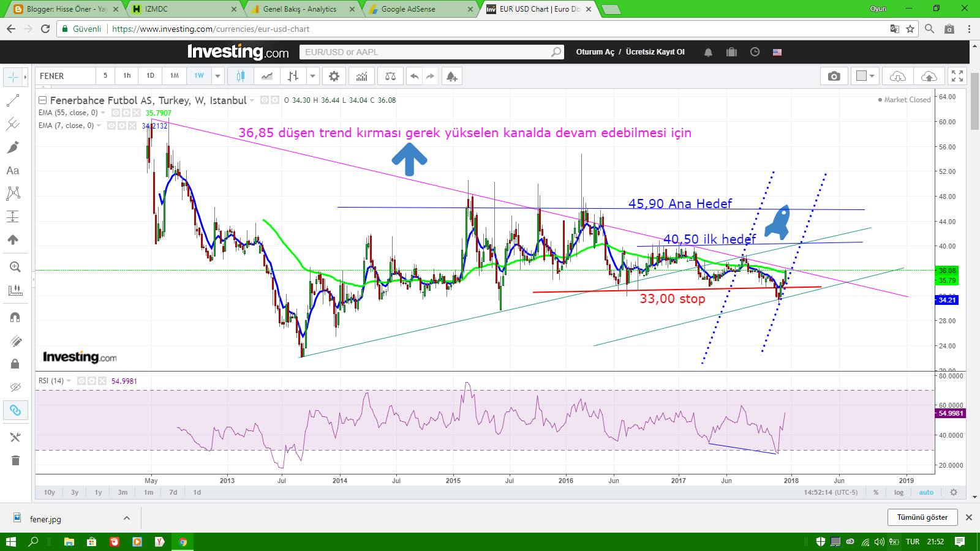This screenshot has width=980, height=551.
Task: Open the language flag selector
Action: click(777, 52)
